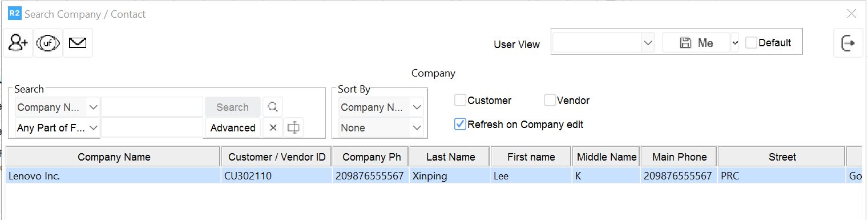Viewport: 868px width, 220px height.
Task: Click the Last Name column header
Action: [x=450, y=157]
